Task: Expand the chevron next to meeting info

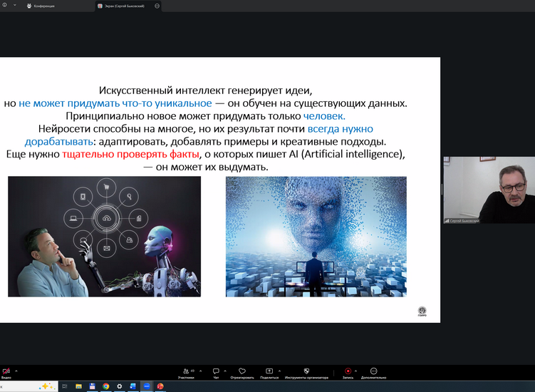Action: (x=14, y=5)
